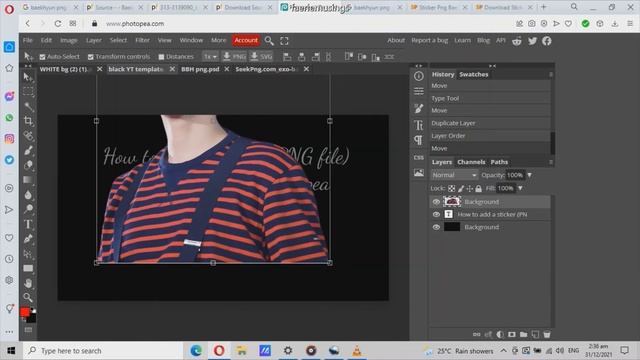Open Photopea Reddit page icon

[x=517, y=41]
